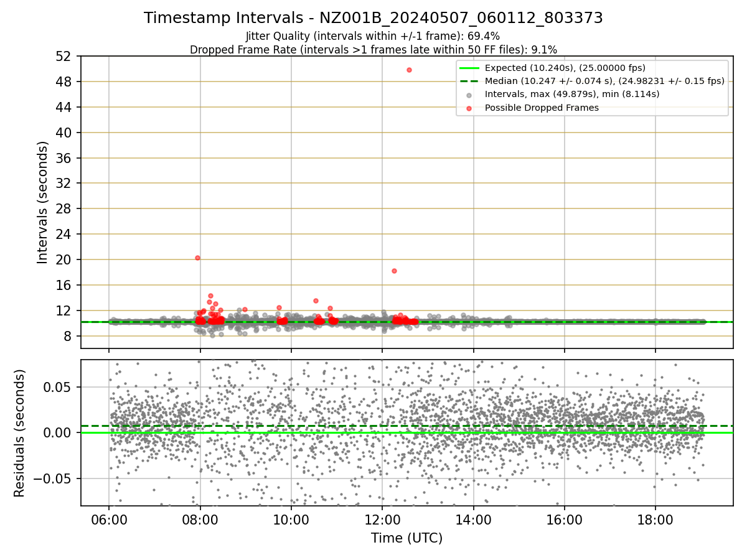Click x-axis tick label '18:00'

(655, 520)
